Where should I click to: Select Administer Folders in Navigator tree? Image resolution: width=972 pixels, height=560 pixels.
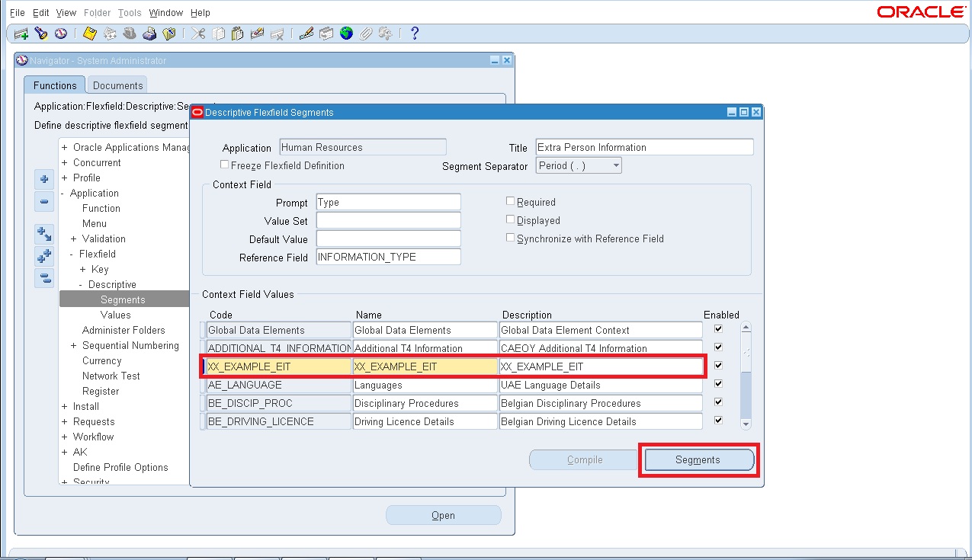coord(124,330)
